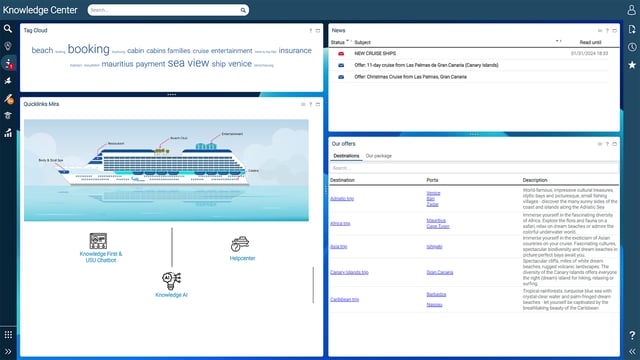Open the history clock icon

click(632, 47)
